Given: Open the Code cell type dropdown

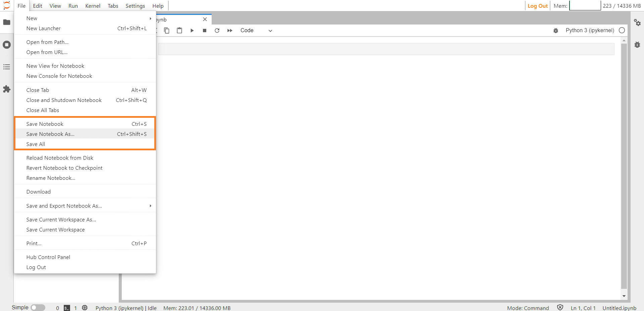Looking at the screenshot, I should (256, 31).
